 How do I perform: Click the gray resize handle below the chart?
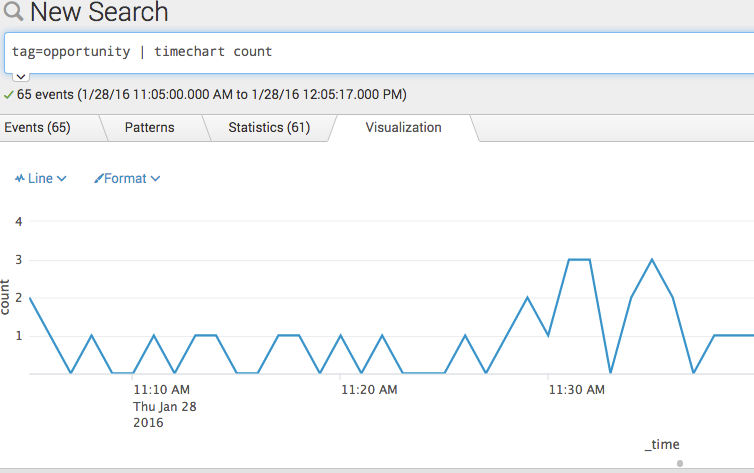tap(680, 463)
